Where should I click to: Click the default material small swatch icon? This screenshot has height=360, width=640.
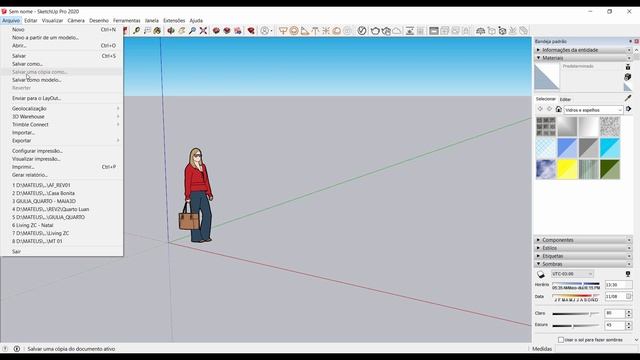[628, 87]
